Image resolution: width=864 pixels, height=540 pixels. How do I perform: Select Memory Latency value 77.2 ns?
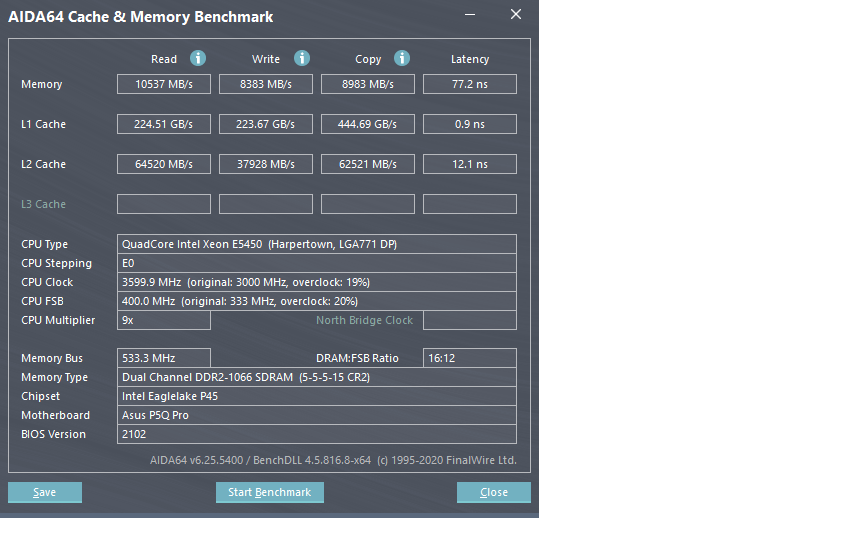point(469,84)
